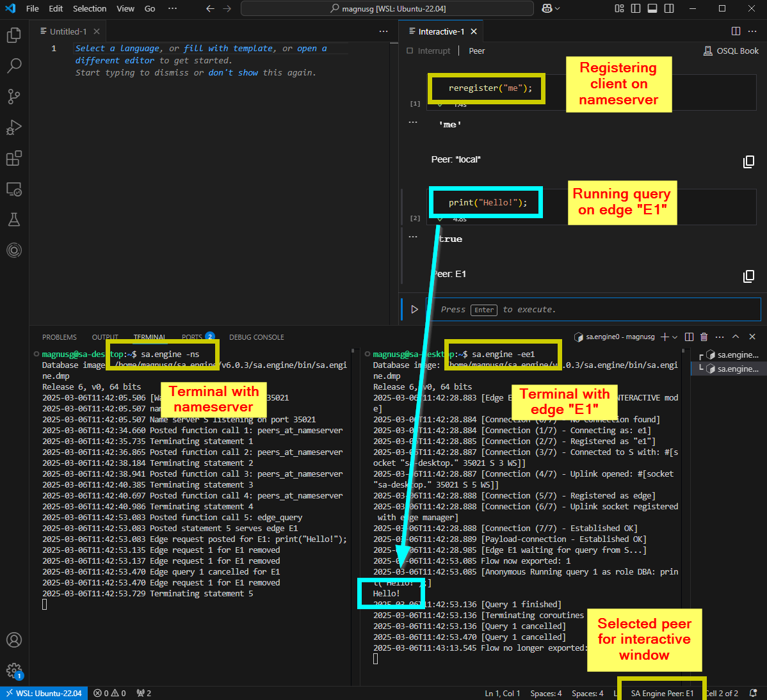Close the terminal panel
This screenshot has width=767, height=700.
pyautogui.click(x=752, y=337)
